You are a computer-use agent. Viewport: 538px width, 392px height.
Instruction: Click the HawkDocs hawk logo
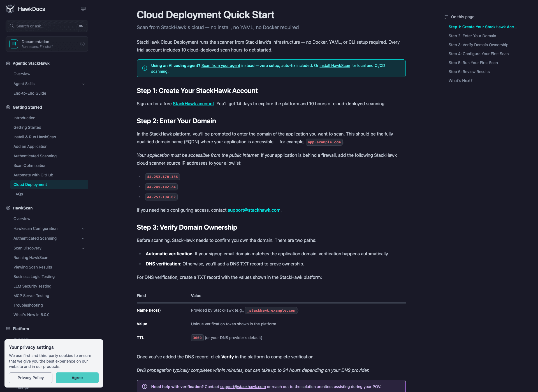[x=10, y=9]
